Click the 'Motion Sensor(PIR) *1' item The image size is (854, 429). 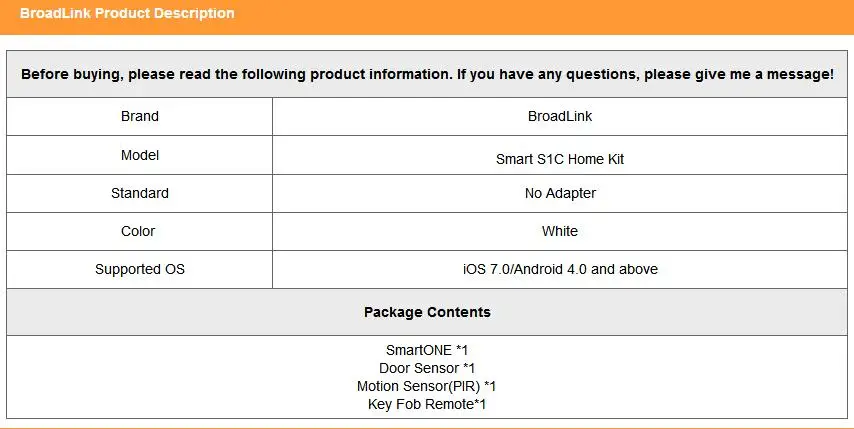427,386
